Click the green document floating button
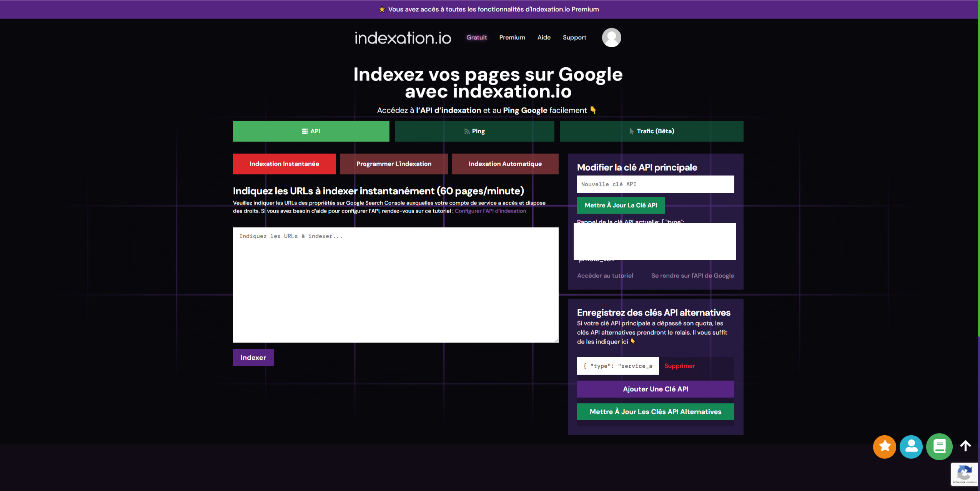The width and height of the screenshot is (980, 491). coord(939,446)
